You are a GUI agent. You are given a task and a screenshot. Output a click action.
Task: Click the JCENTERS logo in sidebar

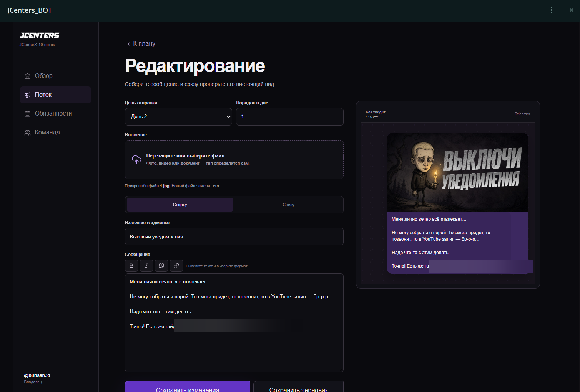39,35
